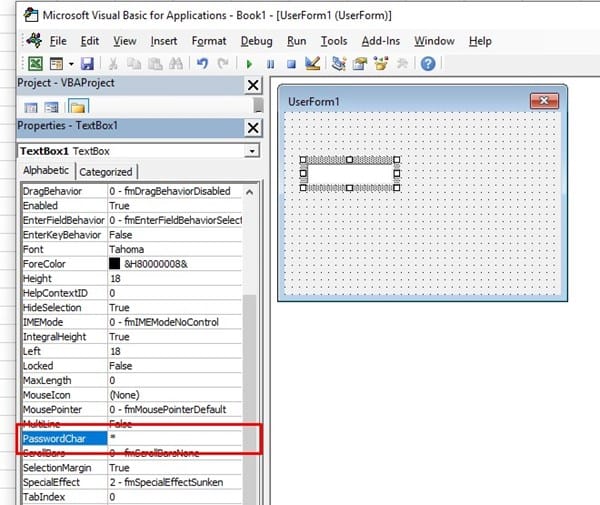Image resolution: width=600 pixels, height=505 pixels.
Task: Close the Properties - TextBox1 pane
Action: coord(253,128)
